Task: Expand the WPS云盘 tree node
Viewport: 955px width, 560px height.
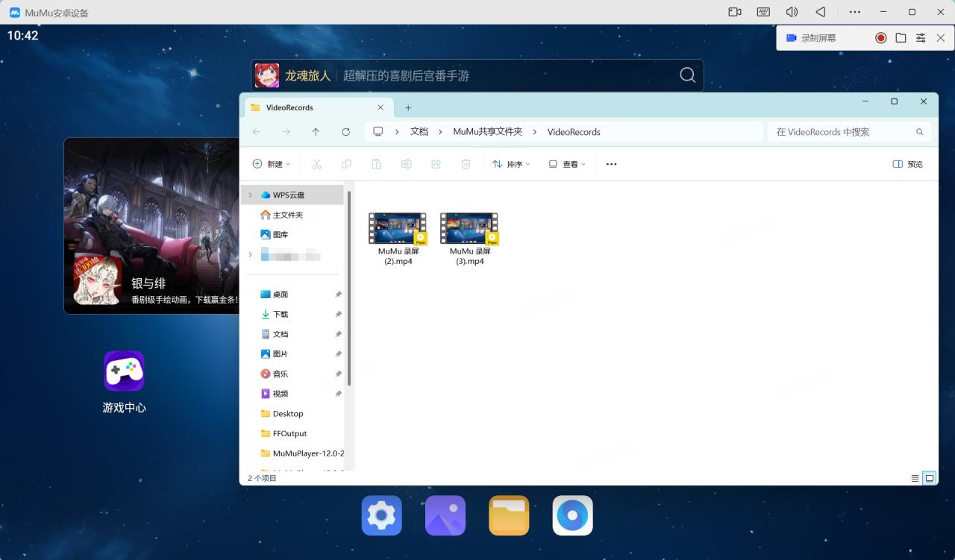Action: [x=250, y=195]
